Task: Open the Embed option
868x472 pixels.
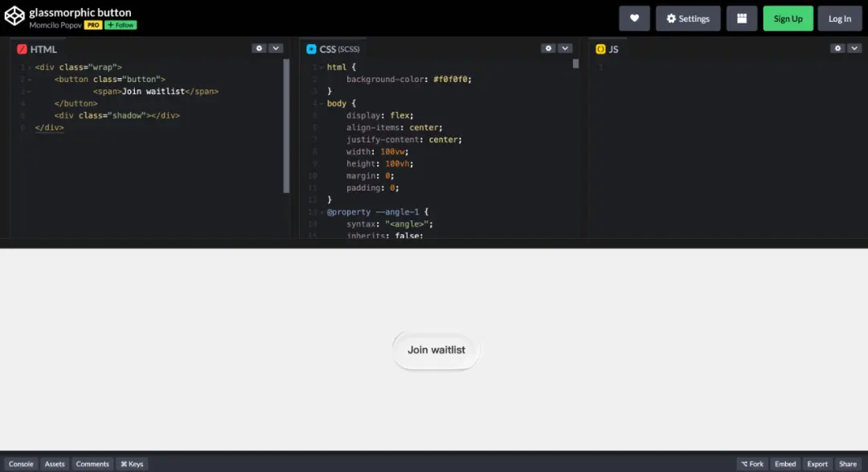Action: coord(785,464)
